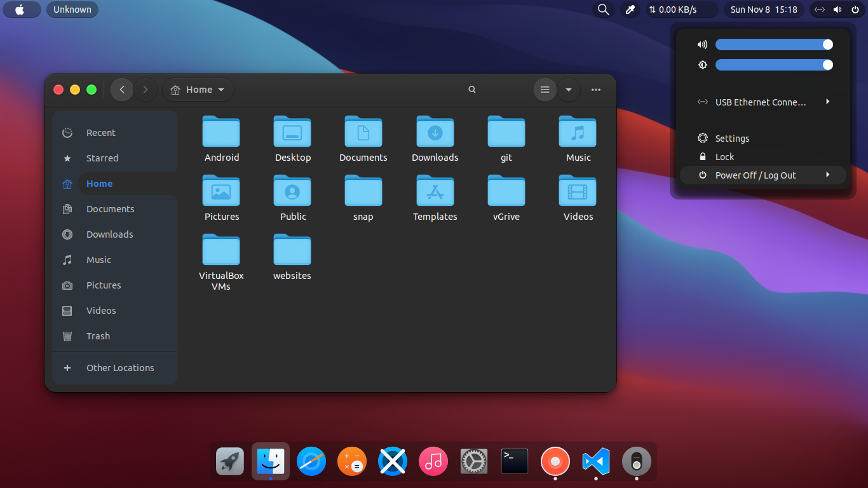Expand the Home path dropdown

click(x=198, y=90)
